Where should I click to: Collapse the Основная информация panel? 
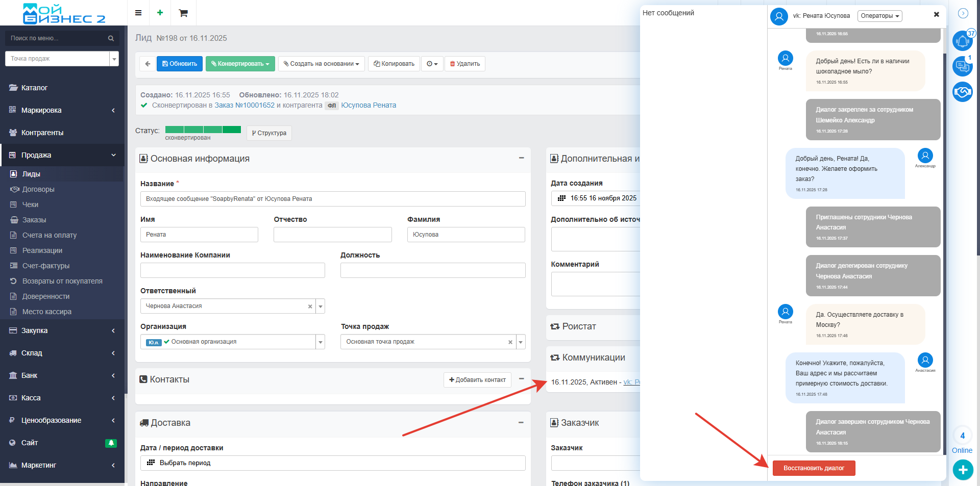[x=521, y=158]
